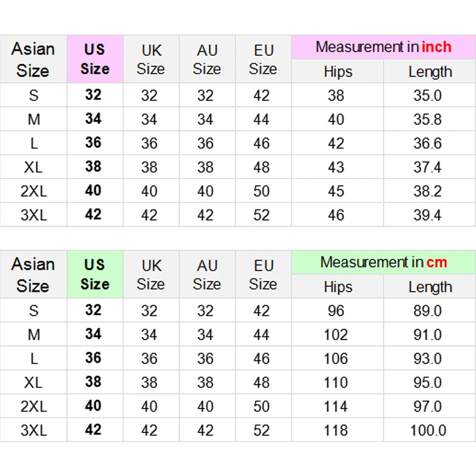This screenshot has width=476, height=476.
Task: Click the 'Measurement in cm' header
Action: [383, 262]
